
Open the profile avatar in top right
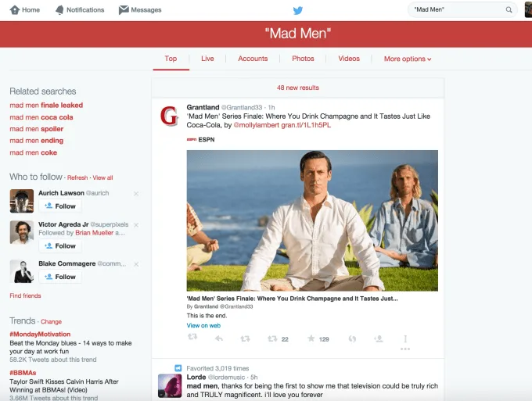pos(528,9)
